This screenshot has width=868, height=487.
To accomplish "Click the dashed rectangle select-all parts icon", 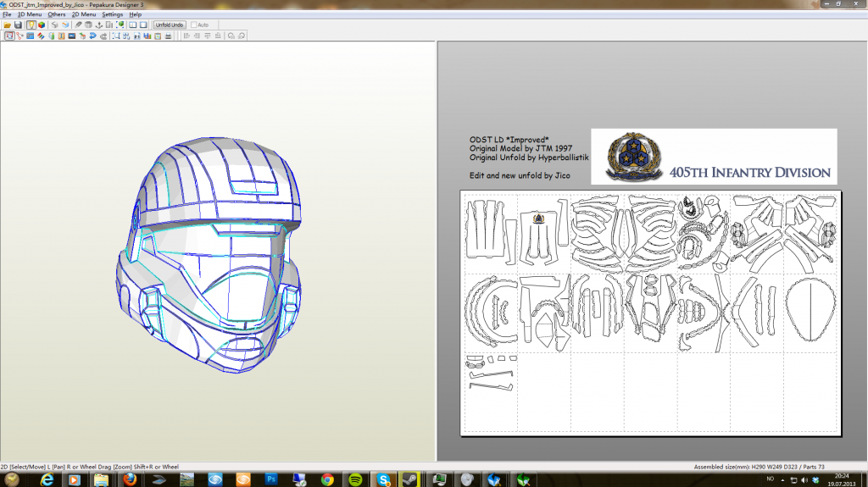I will [116, 36].
